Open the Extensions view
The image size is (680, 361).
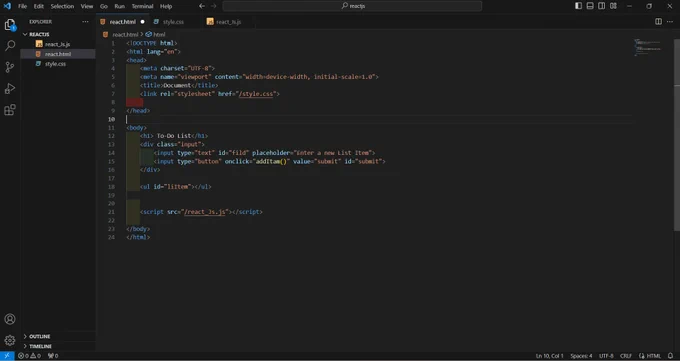[10, 110]
